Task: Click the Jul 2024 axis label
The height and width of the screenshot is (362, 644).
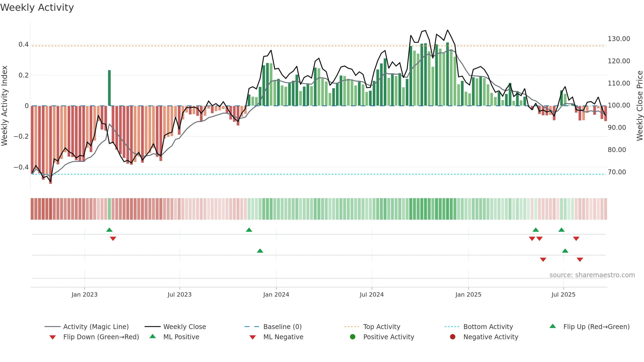Action: pyautogui.click(x=372, y=295)
